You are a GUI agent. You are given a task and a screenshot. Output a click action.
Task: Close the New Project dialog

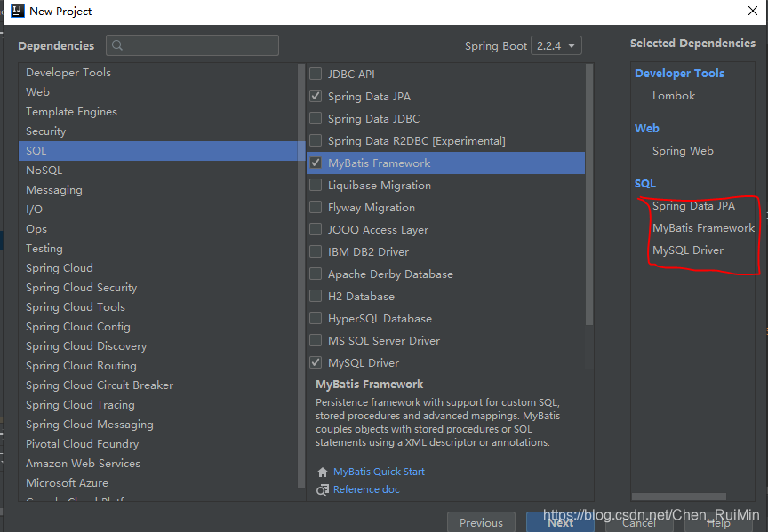753,11
